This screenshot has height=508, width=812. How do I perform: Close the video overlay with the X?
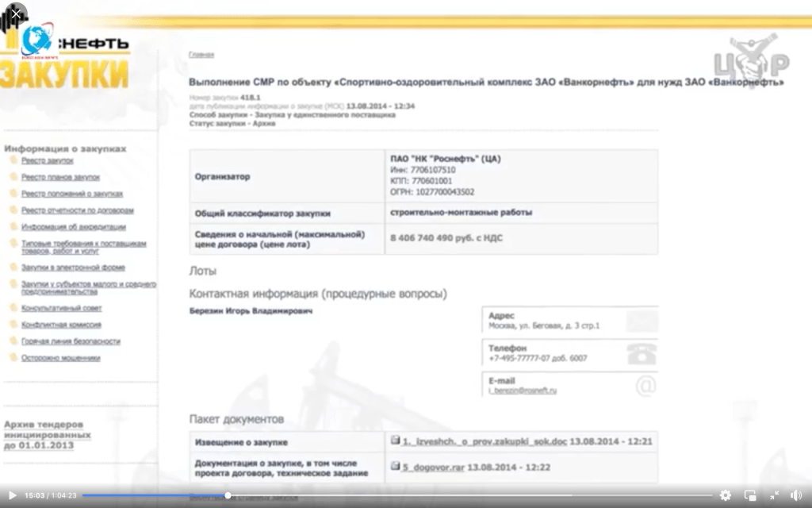[16, 13]
